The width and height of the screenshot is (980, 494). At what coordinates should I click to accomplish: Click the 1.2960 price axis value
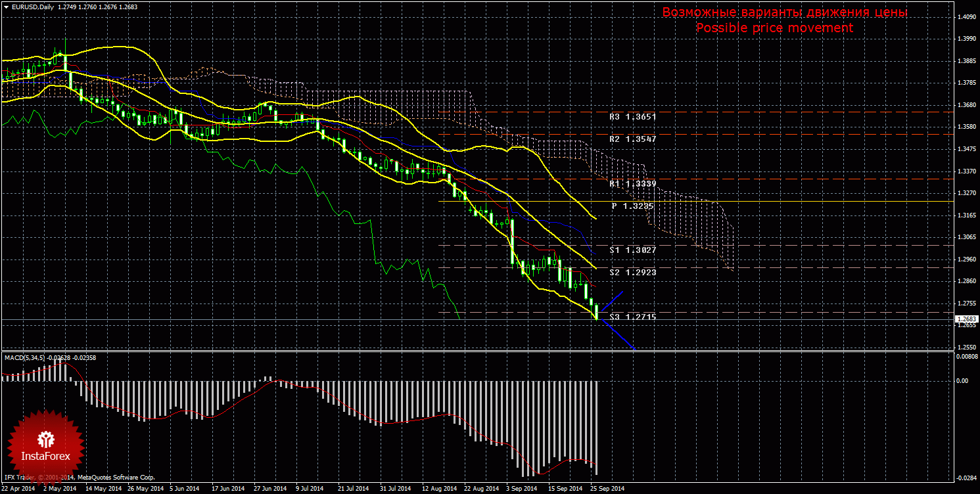(966, 259)
